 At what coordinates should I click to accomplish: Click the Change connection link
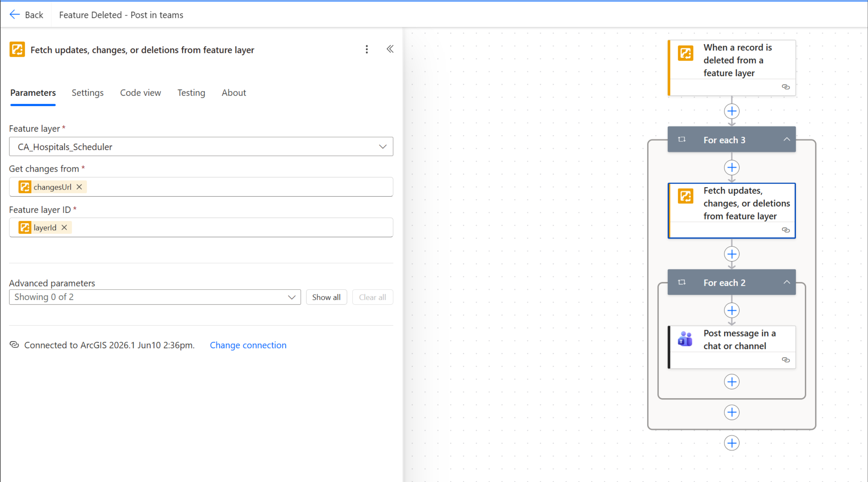click(248, 345)
